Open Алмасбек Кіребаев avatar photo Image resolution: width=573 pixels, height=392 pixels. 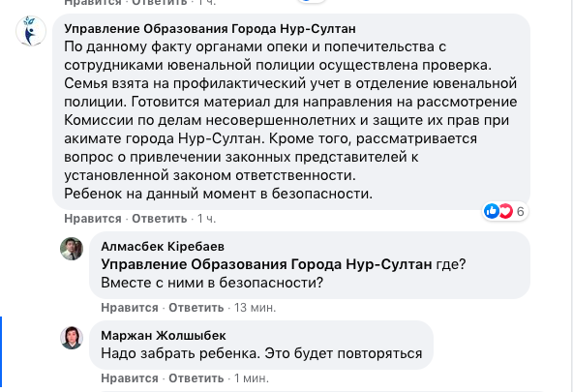[72, 249]
